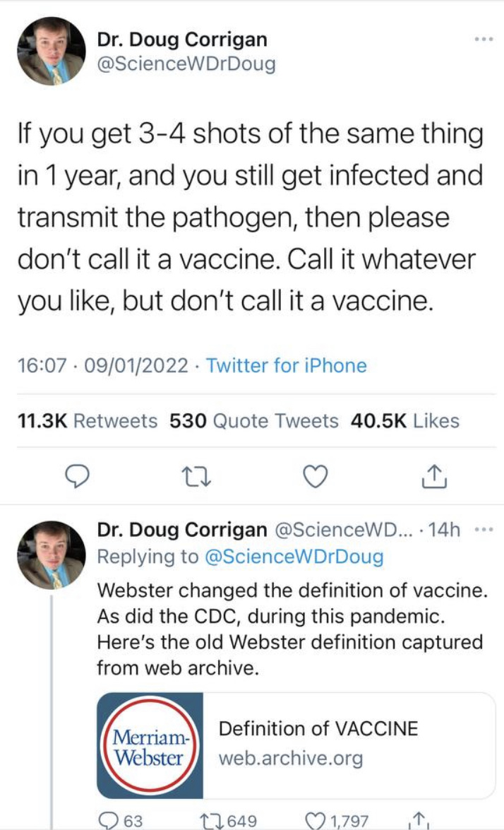Like the main tweet with heart icon
504x830 pixels.
(316, 476)
